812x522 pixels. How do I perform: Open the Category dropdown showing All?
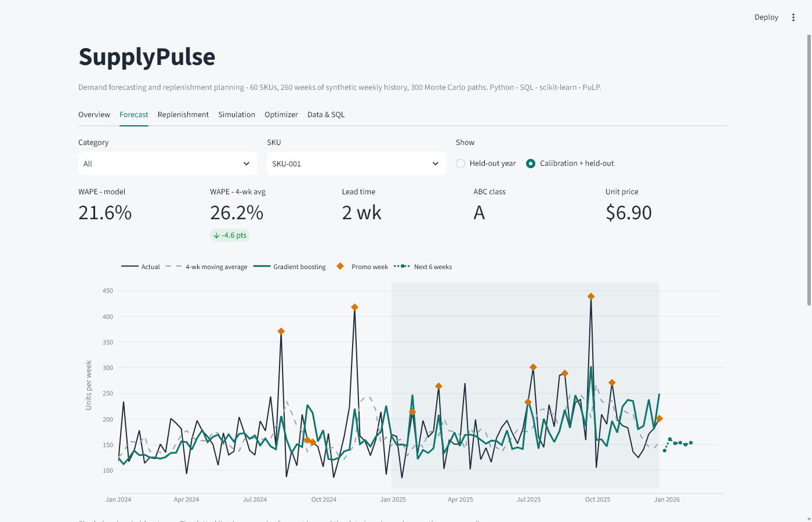tap(168, 164)
